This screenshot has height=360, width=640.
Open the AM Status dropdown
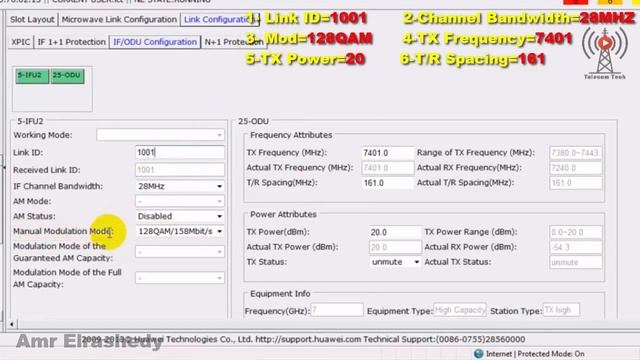pyautogui.click(x=180, y=216)
